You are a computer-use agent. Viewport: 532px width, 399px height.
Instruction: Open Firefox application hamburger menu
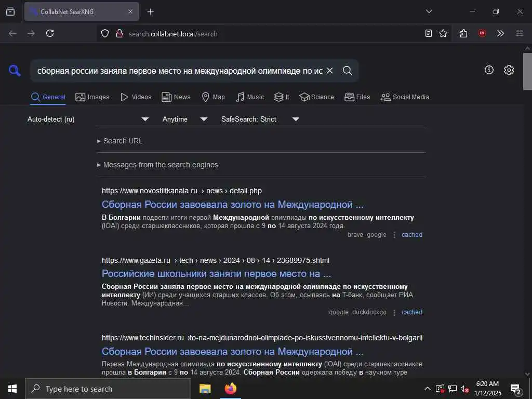pos(520,33)
